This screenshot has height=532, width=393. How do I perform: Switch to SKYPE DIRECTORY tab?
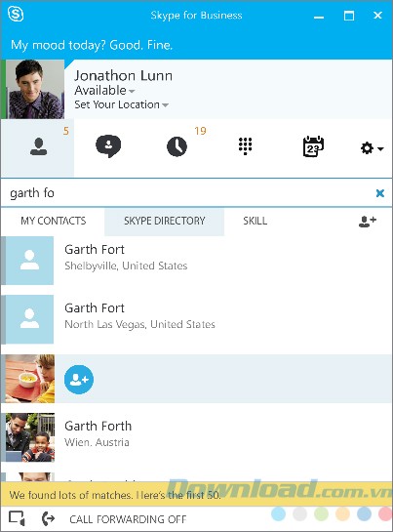(165, 221)
